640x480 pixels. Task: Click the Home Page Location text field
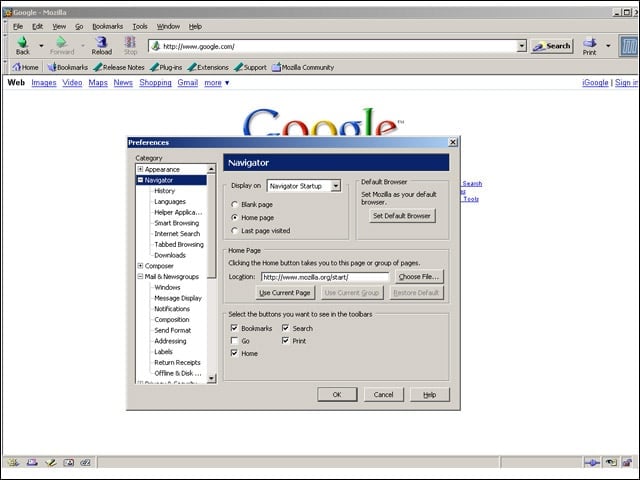click(x=325, y=277)
